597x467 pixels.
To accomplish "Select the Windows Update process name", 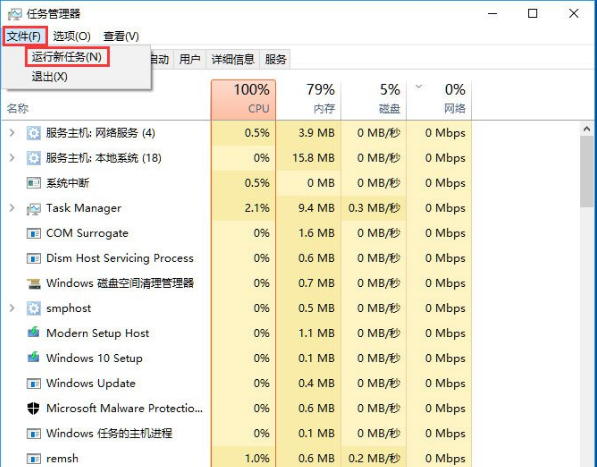I will [91, 383].
